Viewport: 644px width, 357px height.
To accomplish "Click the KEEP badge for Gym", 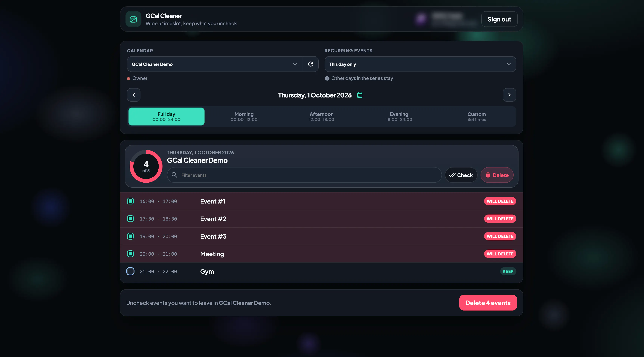I will click(x=508, y=271).
